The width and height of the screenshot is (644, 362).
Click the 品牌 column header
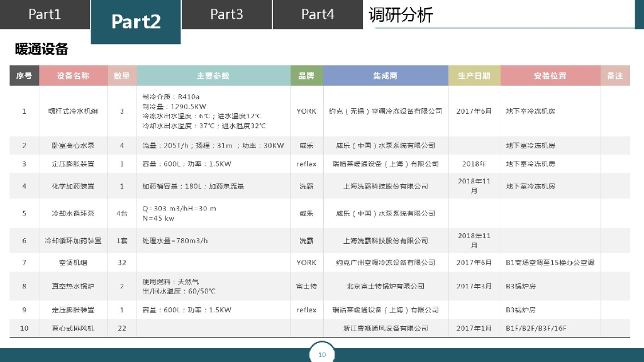306,75
